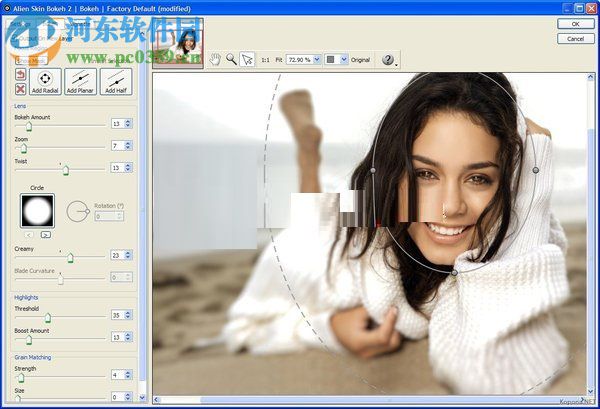
Task: Click the Twist value spinner arrows
Action: 128,168
